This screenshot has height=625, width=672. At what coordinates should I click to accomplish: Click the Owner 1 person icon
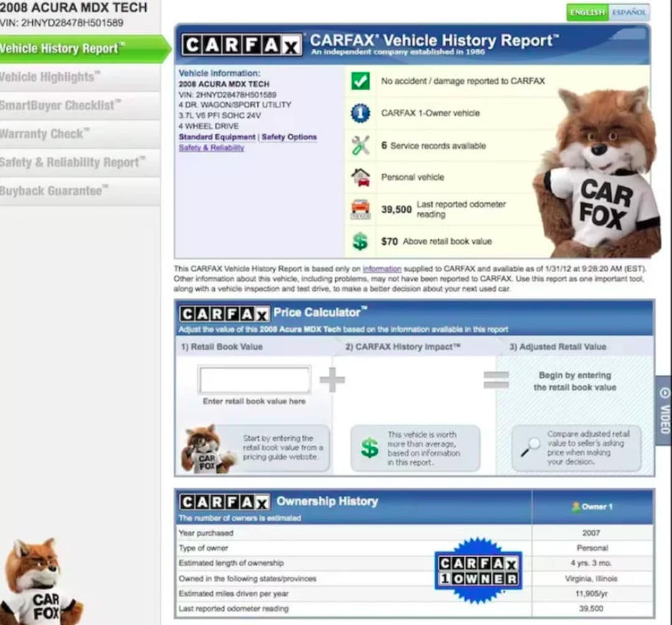click(576, 507)
